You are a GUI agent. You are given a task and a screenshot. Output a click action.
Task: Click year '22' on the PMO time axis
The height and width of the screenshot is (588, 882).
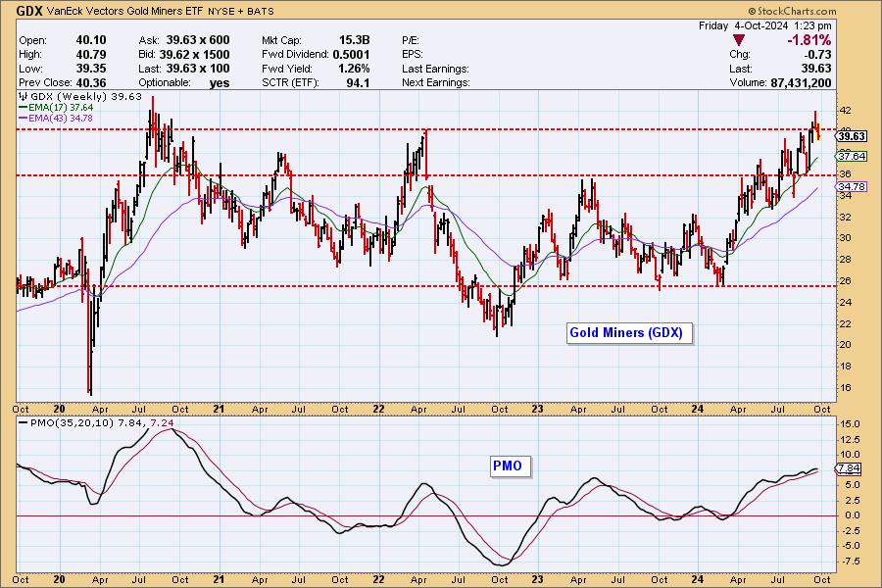coord(378,579)
